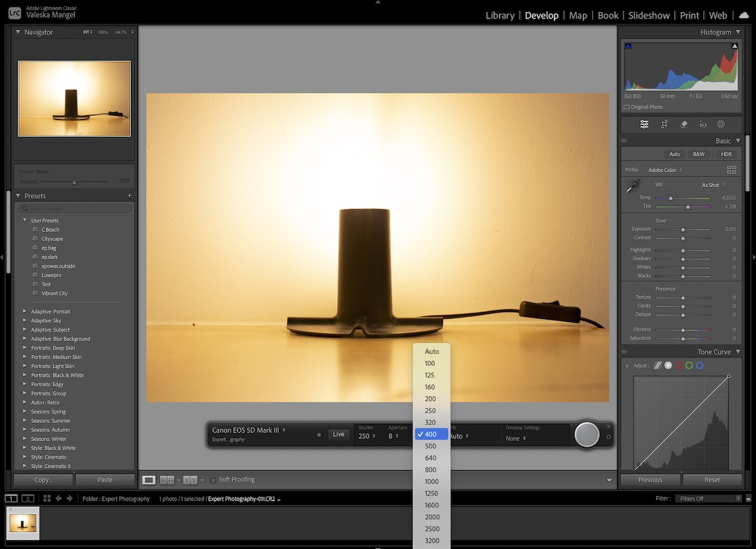Click the plus icon to create new preset

click(x=130, y=196)
